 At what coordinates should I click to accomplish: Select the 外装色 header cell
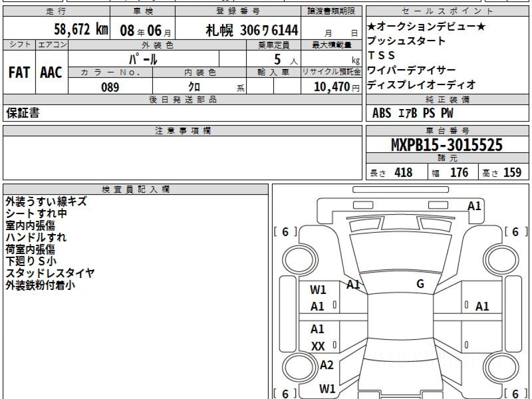coord(157,45)
